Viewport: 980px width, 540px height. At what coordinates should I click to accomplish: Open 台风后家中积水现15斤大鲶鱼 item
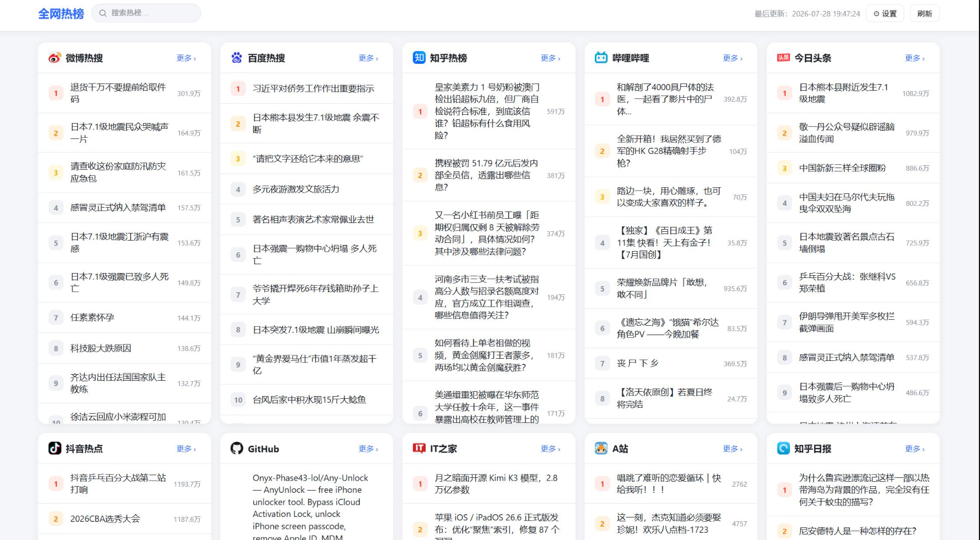coord(307,400)
